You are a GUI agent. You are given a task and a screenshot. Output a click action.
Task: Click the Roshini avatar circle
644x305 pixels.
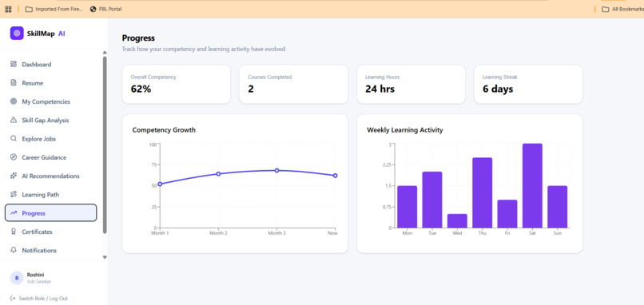(x=17, y=278)
